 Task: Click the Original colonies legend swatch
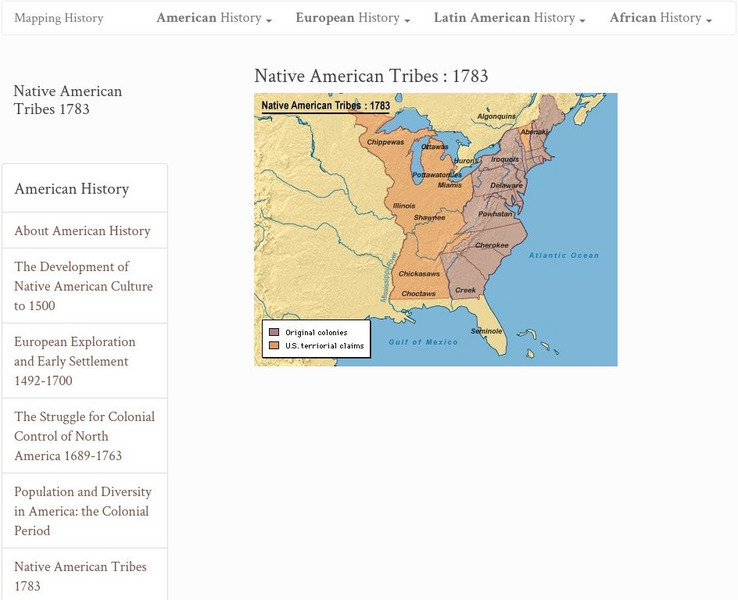274,332
